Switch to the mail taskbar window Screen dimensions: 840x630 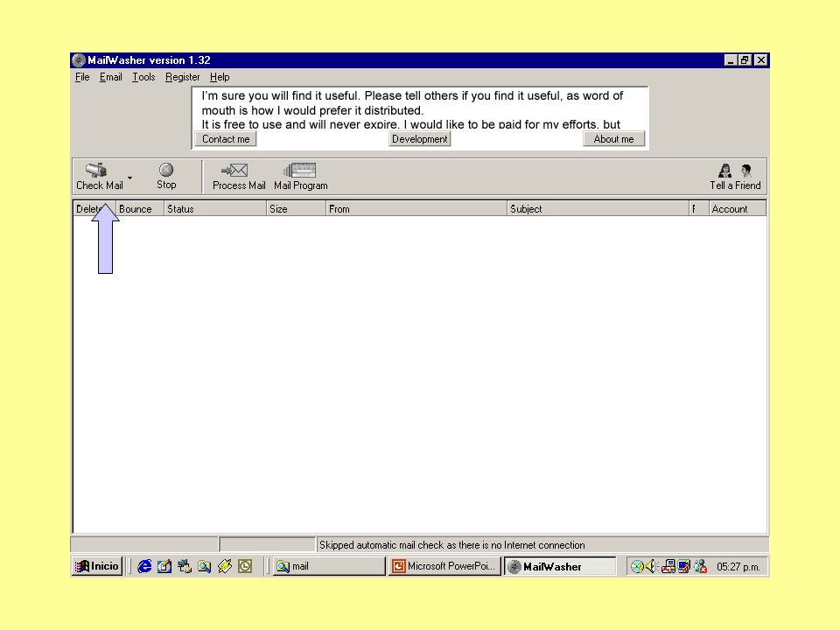(329, 566)
